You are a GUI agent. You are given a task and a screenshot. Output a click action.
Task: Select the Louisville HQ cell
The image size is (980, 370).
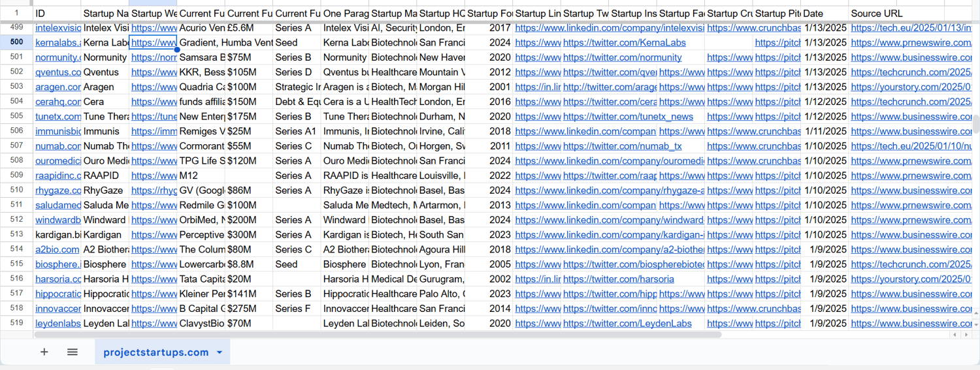click(x=441, y=176)
